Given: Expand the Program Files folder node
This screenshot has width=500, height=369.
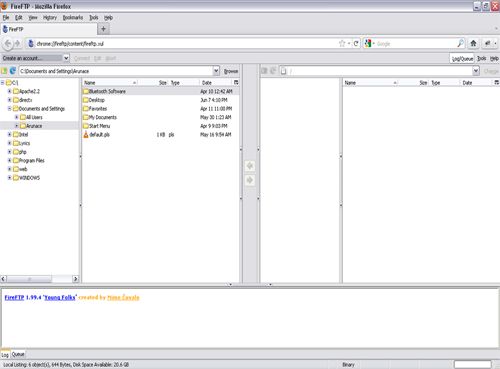Looking at the screenshot, I should coord(10,160).
